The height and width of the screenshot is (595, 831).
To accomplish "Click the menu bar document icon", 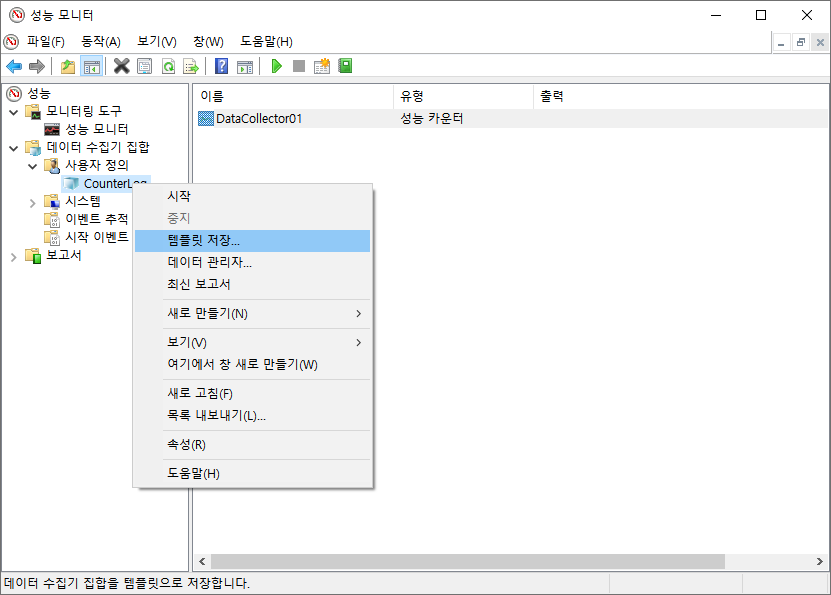I will pos(11,41).
